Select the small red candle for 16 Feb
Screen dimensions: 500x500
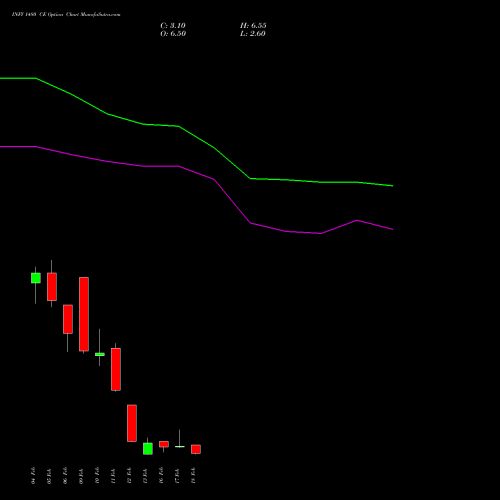164,444
